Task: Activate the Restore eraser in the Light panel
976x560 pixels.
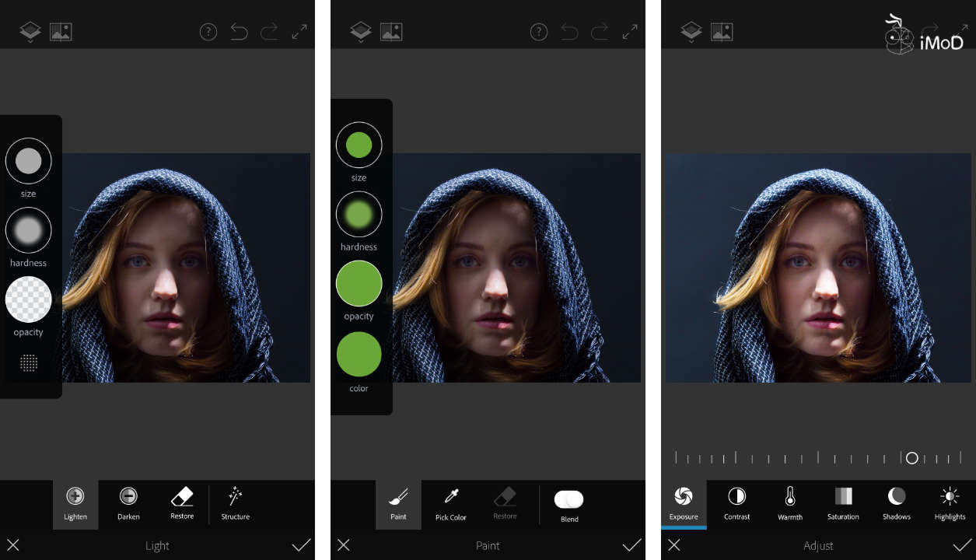Action: [x=181, y=503]
